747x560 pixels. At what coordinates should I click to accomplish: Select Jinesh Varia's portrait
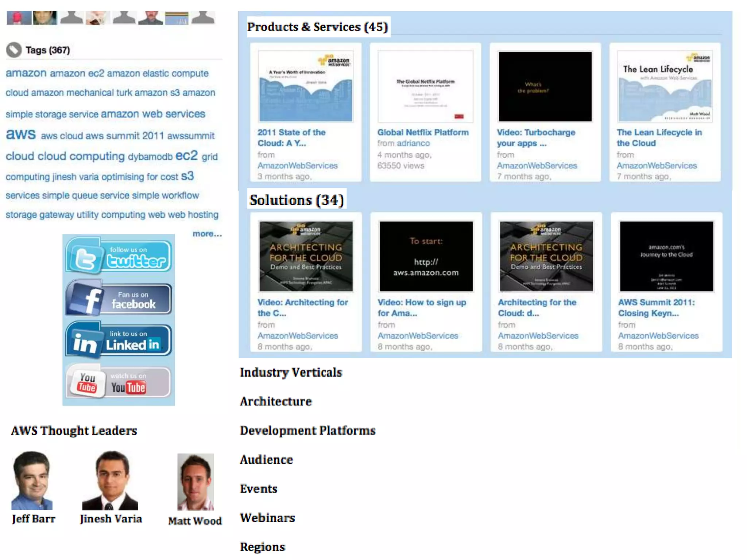(x=110, y=480)
